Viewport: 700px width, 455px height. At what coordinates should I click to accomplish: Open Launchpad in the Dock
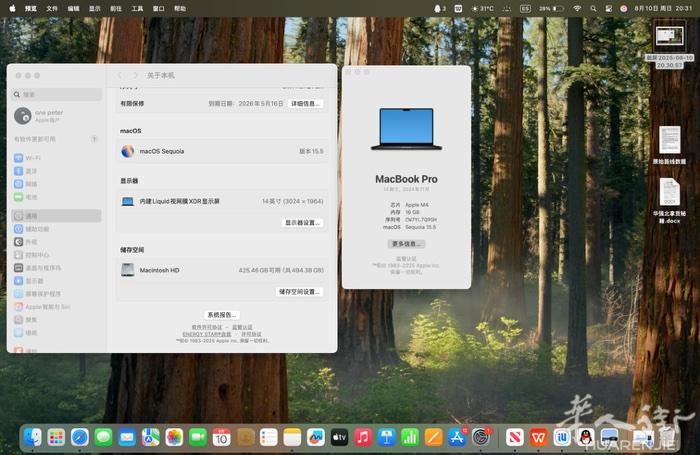click(x=57, y=437)
